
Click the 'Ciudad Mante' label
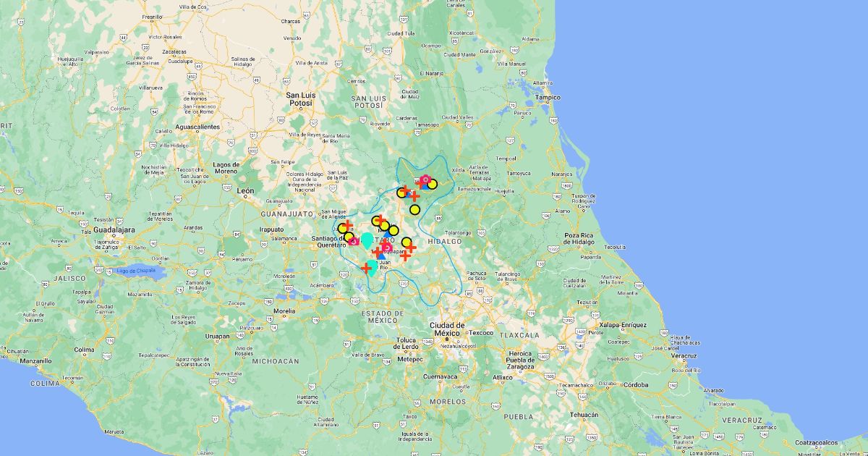point(459,54)
